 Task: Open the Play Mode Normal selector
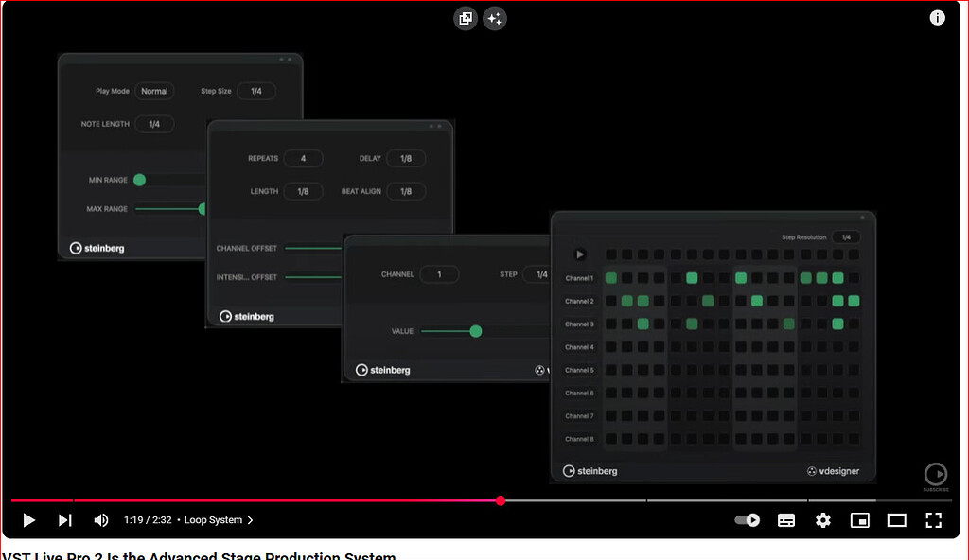click(x=154, y=91)
